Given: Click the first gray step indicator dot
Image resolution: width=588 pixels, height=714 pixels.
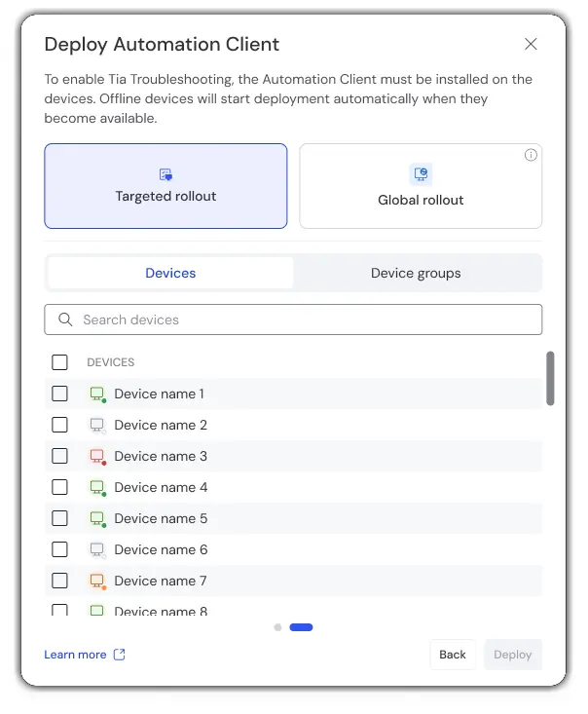Looking at the screenshot, I should click(x=277, y=627).
